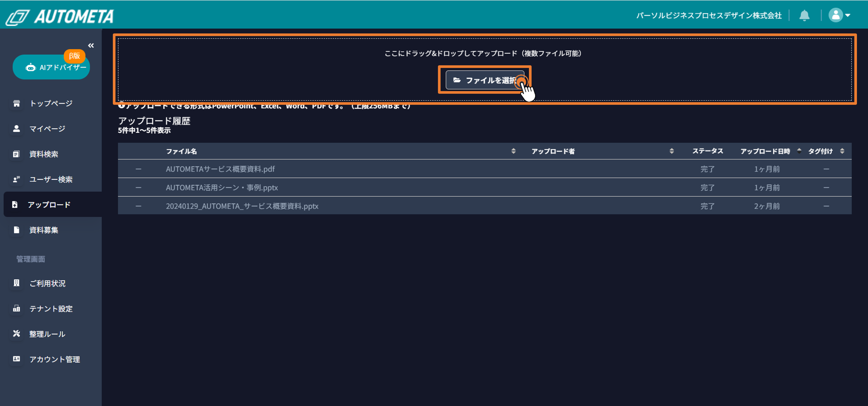Sort by ファイル名 column arrows
868x406 pixels.
click(513, 151)
